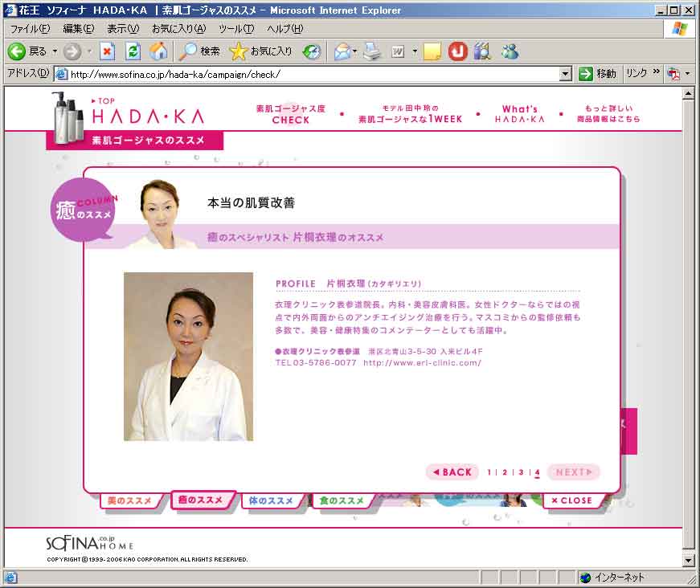
Task: Switch to the 体のススメ tab
Action: point(271,500)
